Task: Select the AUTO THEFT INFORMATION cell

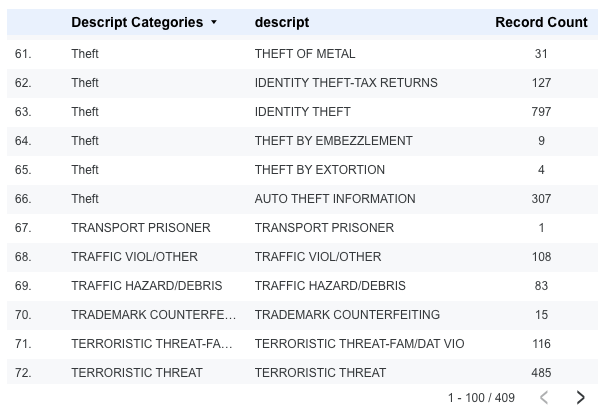Action: pos(334,199)
